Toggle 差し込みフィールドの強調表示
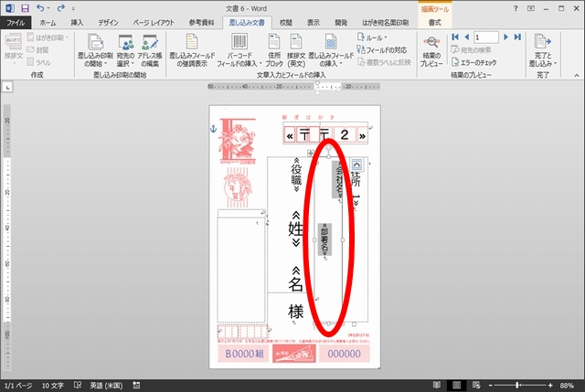The image size is (585, 392). point(192,50)
